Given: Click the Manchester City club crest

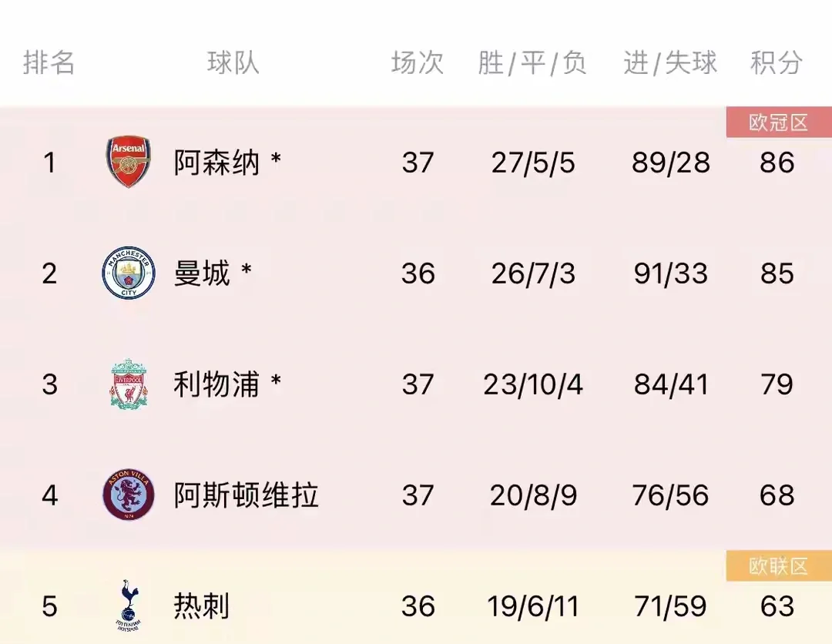Looking at the screenshot, I should tap(128, 273).
